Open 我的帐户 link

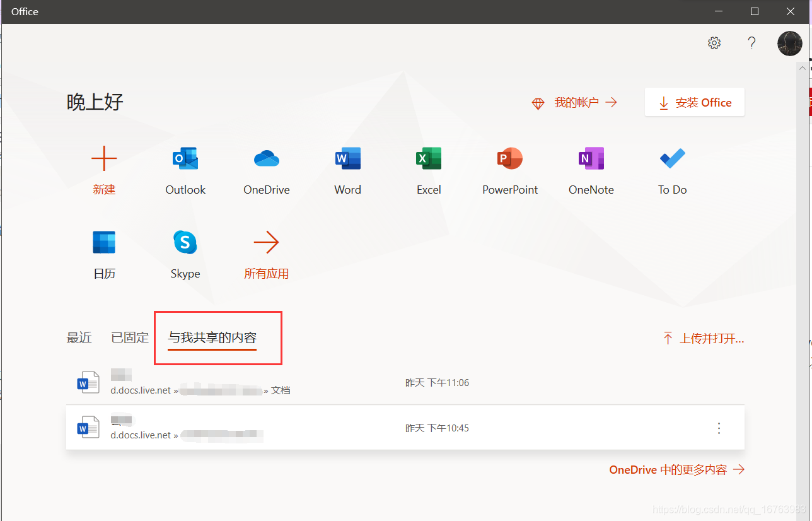point(574,103)
